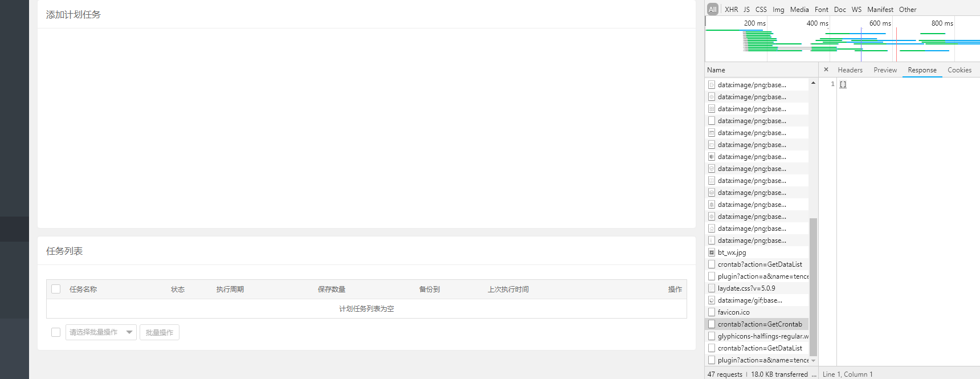
Task: Click the 800 ms timeline marker
Action: pyautogui.click(x=942, y=23)
